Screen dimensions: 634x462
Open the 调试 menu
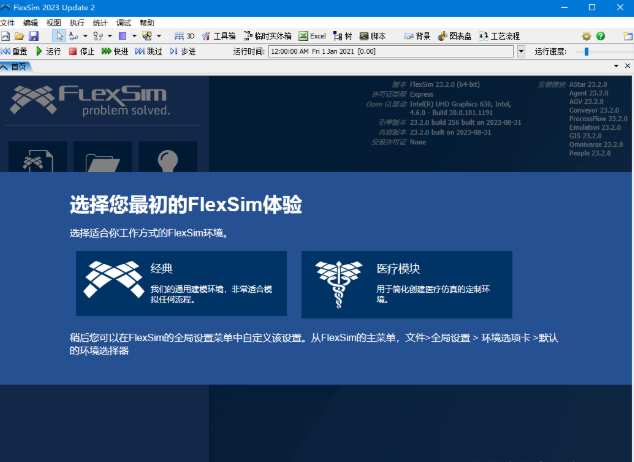124,23
